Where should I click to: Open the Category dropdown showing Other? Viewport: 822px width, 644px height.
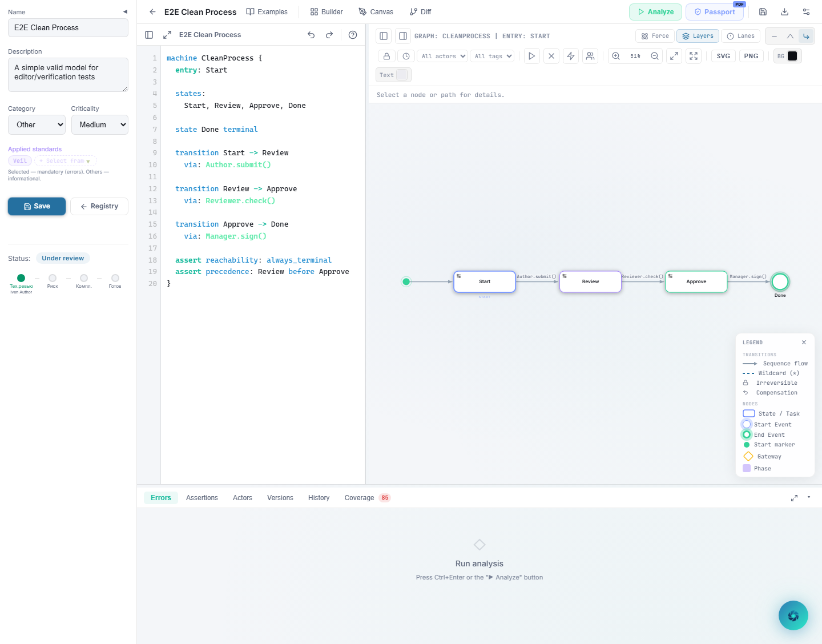point(37,124)
